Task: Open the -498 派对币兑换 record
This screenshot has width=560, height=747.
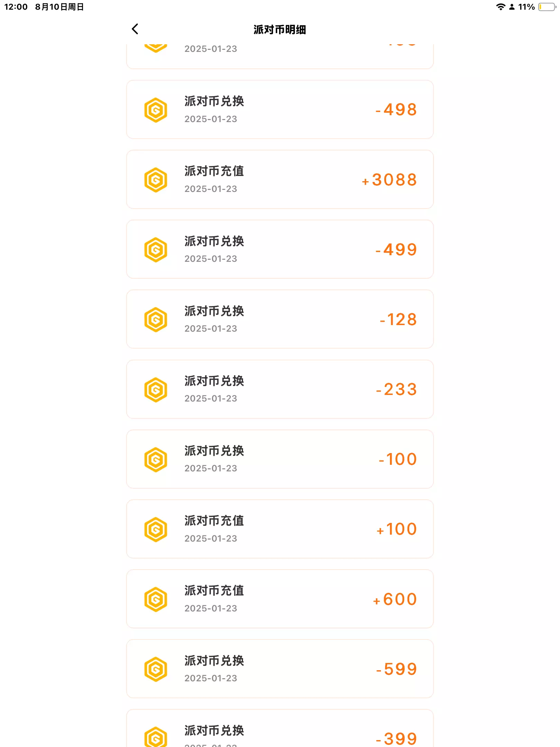Action: point(280,110)
